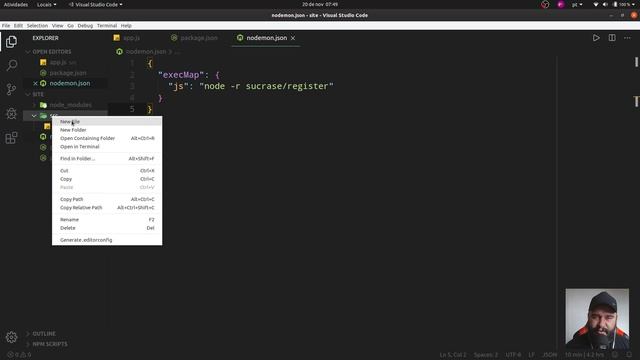
Task: Select Open in Terminal menu entry
Action: coord(107,147)
